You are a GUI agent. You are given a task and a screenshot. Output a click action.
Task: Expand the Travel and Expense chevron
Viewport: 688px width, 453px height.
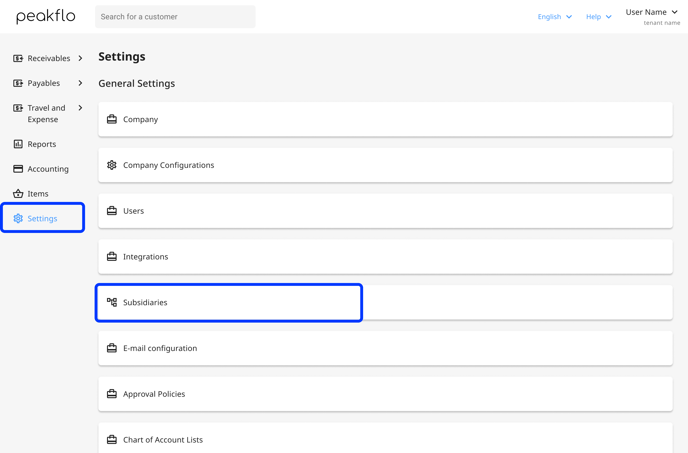point(80,108)
